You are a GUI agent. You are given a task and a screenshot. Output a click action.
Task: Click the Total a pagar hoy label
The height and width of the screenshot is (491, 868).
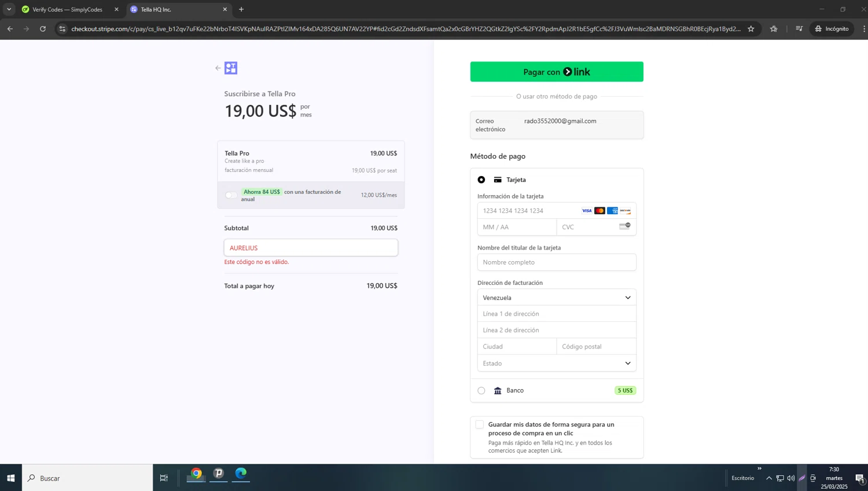pos(249,286)
